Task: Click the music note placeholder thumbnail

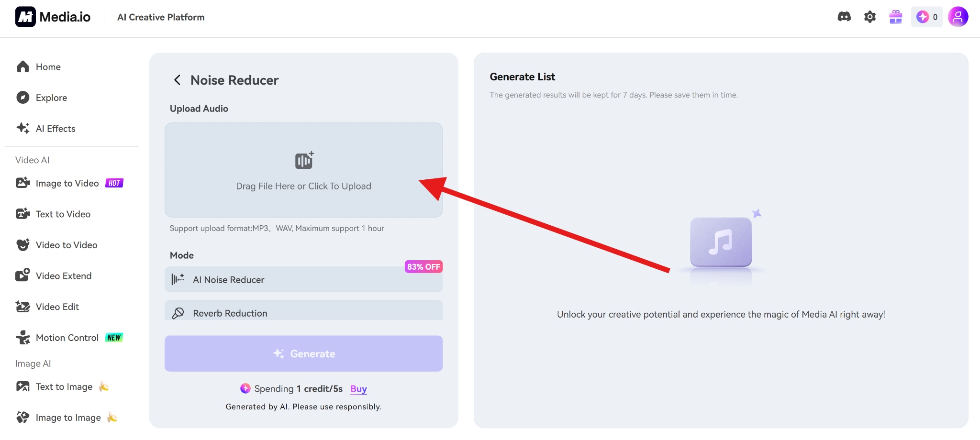Action: [721, 242]
